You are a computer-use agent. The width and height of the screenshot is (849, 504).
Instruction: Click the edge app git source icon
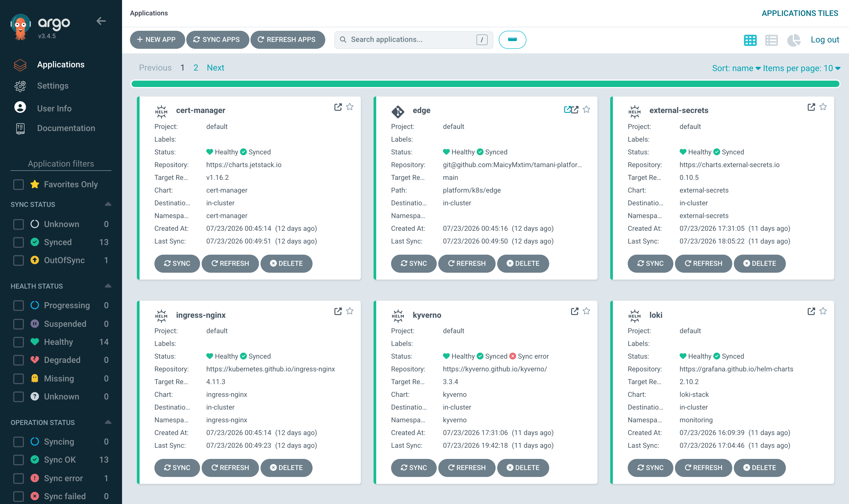point(398,111)
